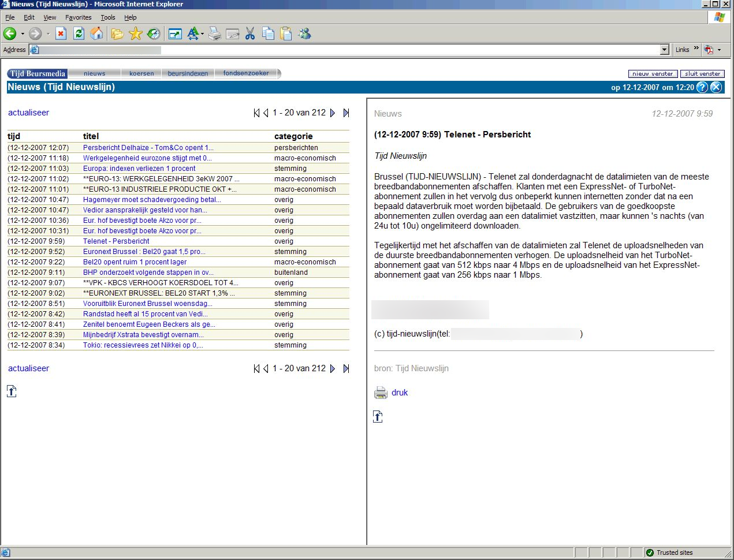Expand the Links toolbar chevron
734x560 pixels.
[696, 48]
